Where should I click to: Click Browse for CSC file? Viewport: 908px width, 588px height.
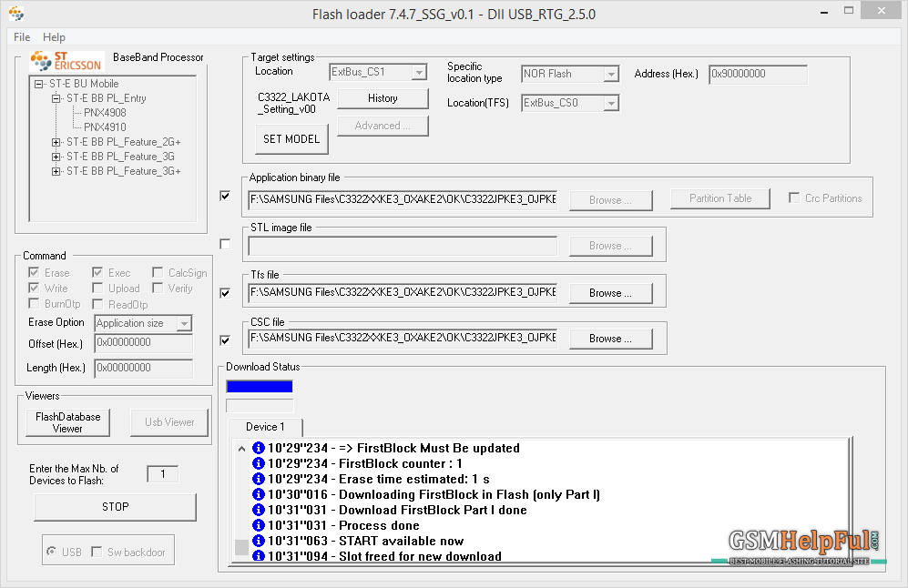pos(610,339)
